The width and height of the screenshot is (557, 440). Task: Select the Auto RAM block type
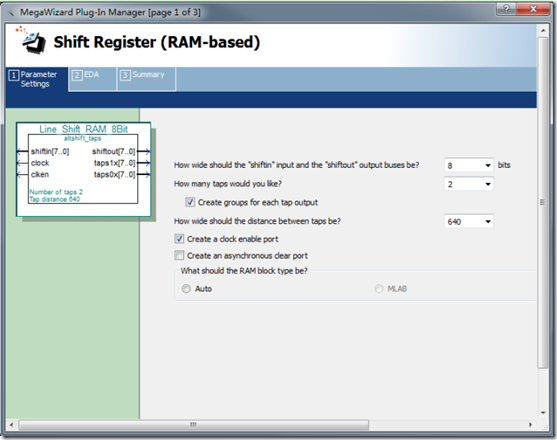click(x=186, y=289)
